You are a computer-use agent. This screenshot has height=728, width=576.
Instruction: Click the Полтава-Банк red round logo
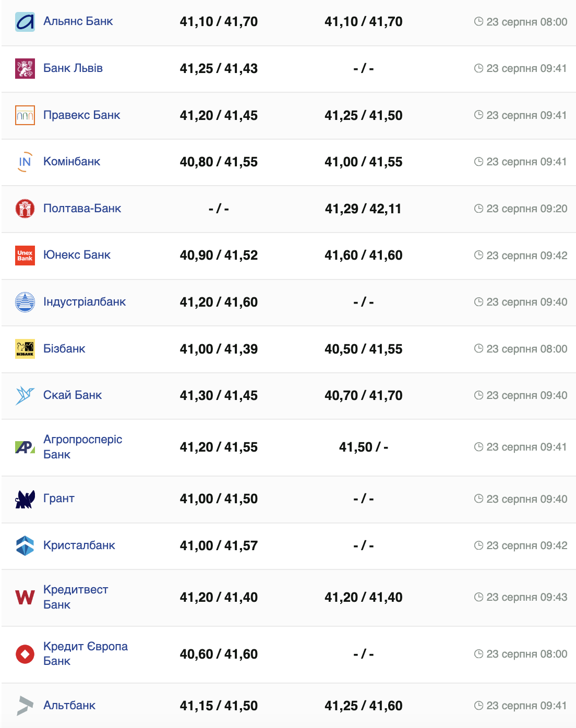(x=25, y=209)
